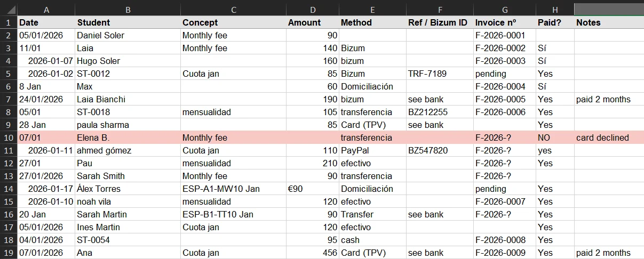Select column B header
The width and height of the screenshot is (644, 259).
point(128,10)
